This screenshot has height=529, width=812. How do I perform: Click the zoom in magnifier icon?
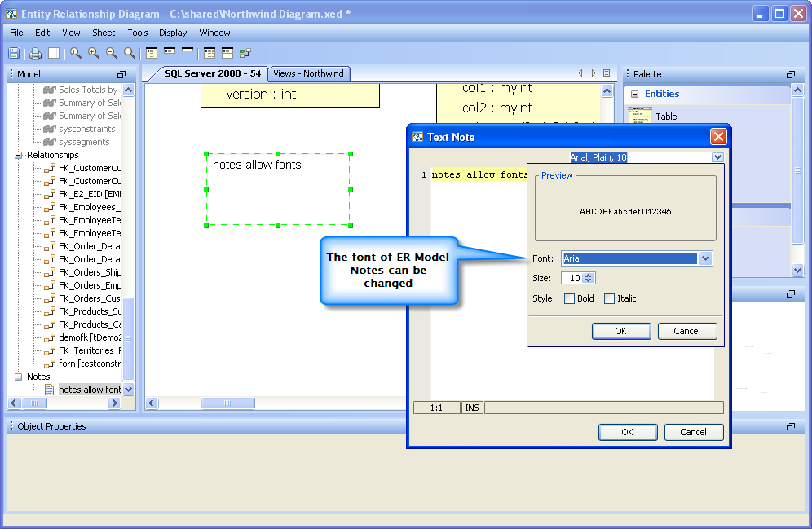pos(94,53)
